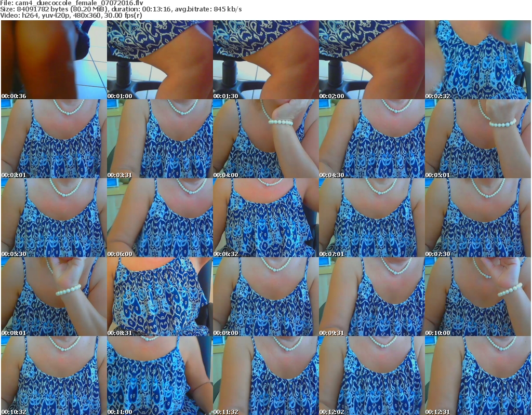Viewport: 532px width, 415px height.
Task: Select the thumbnail stamped 00:06:32
Action: pyautogui.click(x=265, y=218)
